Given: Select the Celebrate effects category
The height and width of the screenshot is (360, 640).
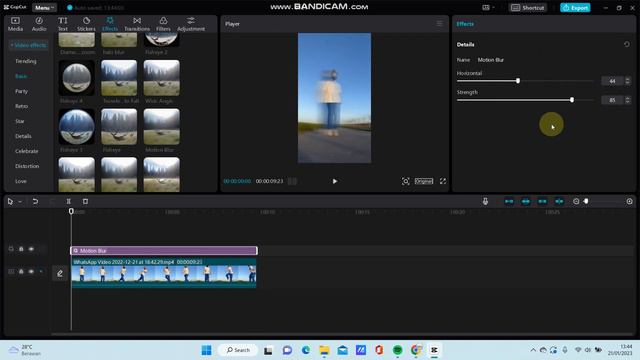Looking at the screenshot, I should click(27, 151).
